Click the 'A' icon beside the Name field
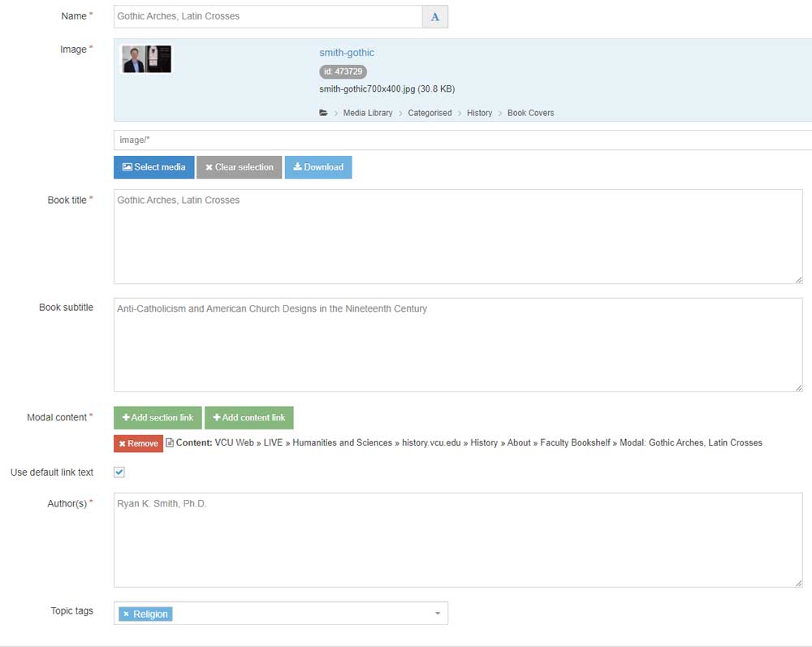 tap(434, 16)
